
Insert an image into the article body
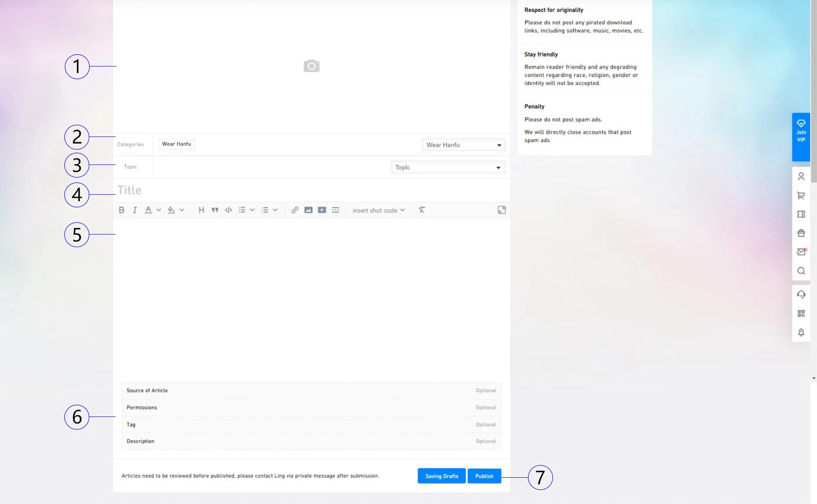308,210
